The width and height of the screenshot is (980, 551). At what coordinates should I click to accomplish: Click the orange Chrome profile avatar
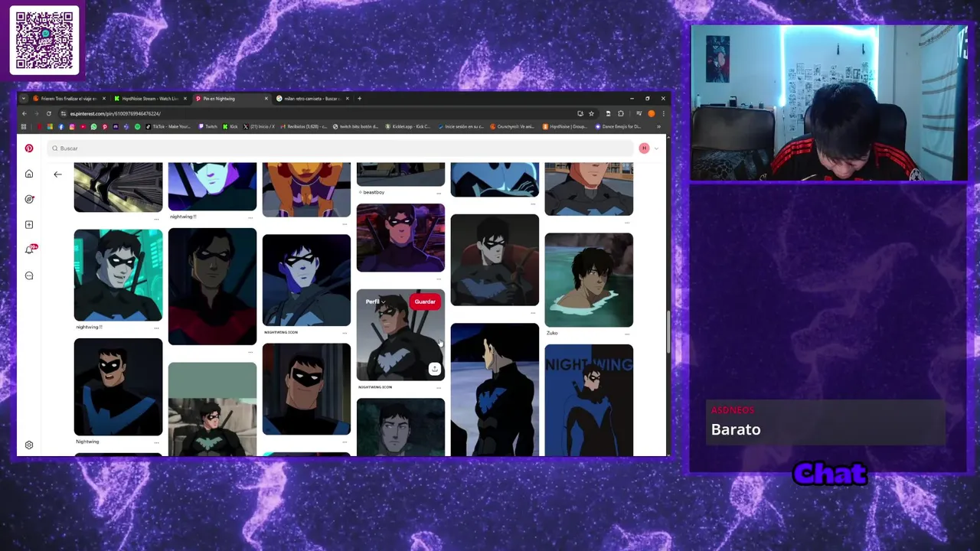[651, 113]
